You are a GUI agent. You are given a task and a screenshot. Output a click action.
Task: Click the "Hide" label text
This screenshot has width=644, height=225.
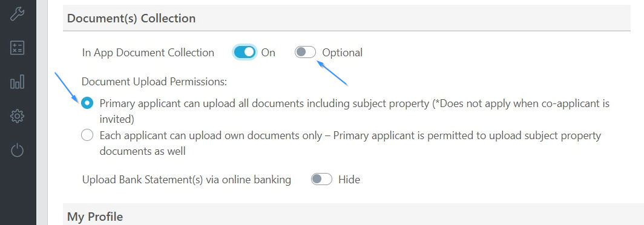tap(349, 180)
